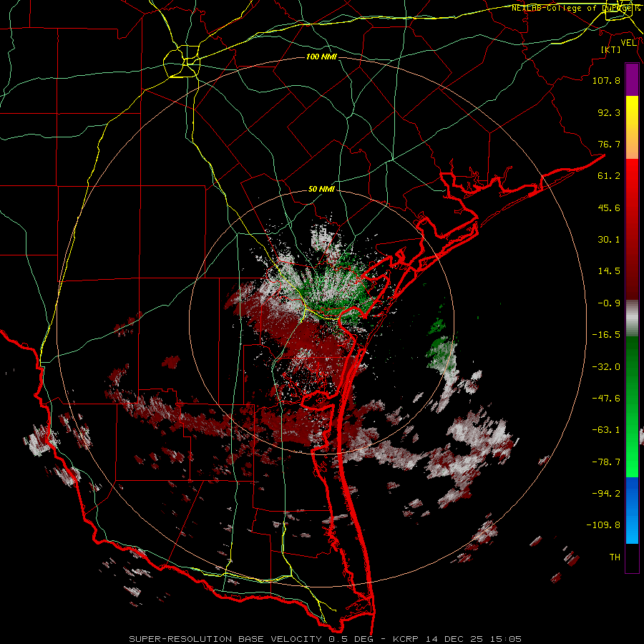Viewport: 644px width, 644px height.
Task: Select the 107.8 velocity scale value
Action: 606,80
